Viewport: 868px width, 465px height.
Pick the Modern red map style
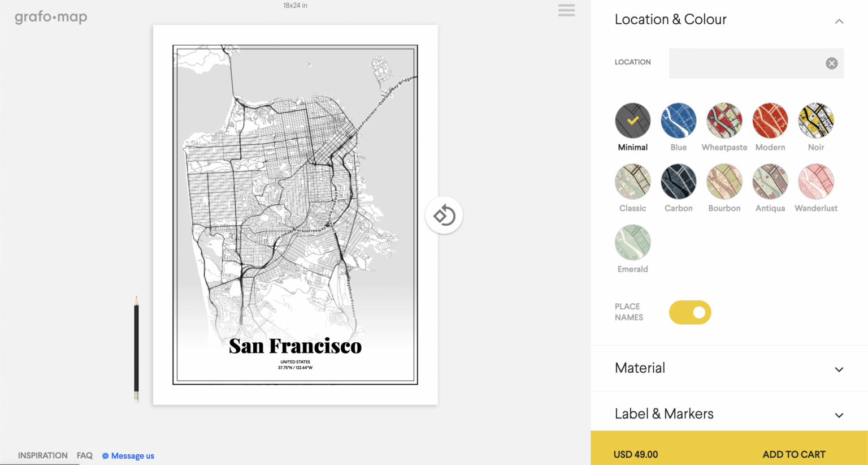click(x=770, y=120)
